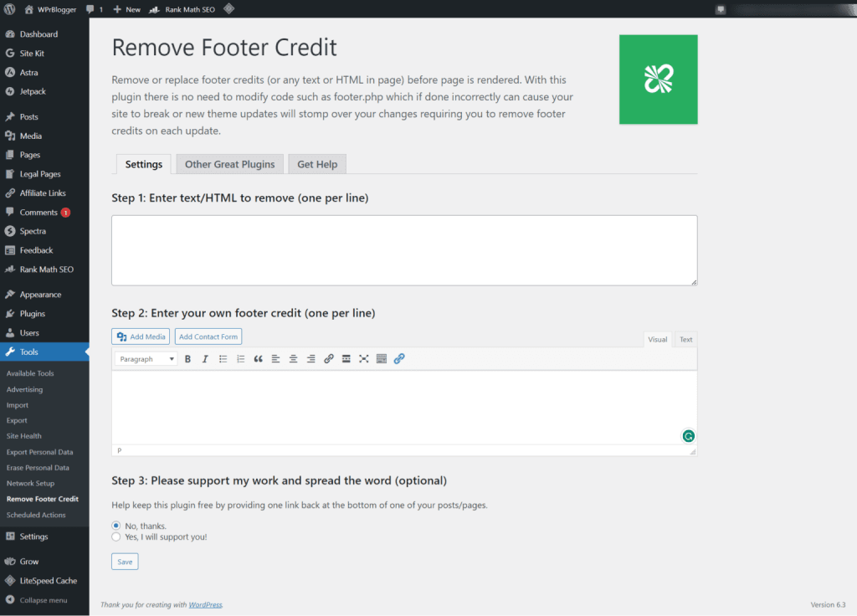This screenshot has height=616, width=857.
Task: Open the Posts menu
Action: [44, 116]
